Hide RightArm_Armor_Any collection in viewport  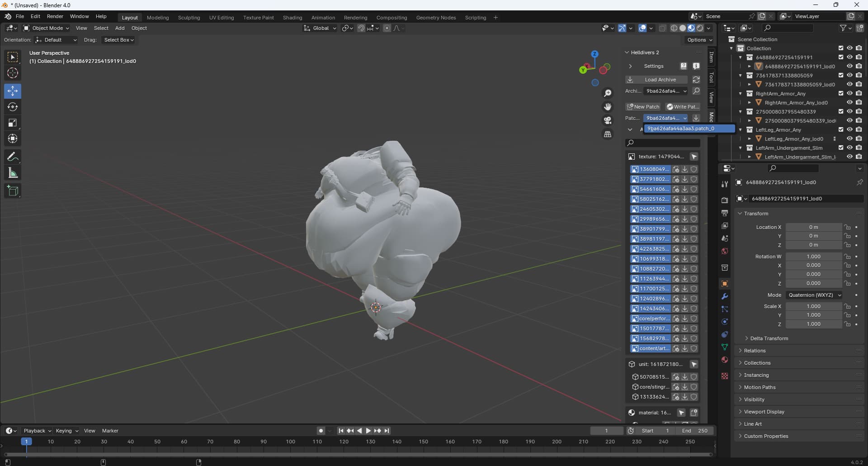click(x=849, y=94)
